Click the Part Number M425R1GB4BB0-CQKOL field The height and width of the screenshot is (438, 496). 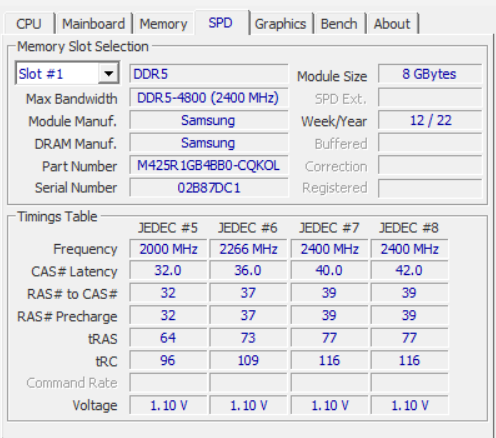(209, 165)
